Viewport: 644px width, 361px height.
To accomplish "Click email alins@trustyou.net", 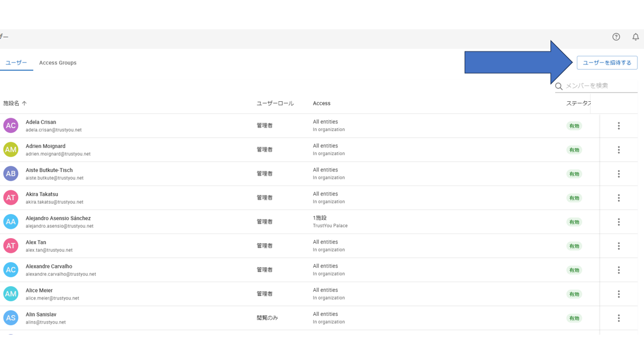I will point(46,322).
